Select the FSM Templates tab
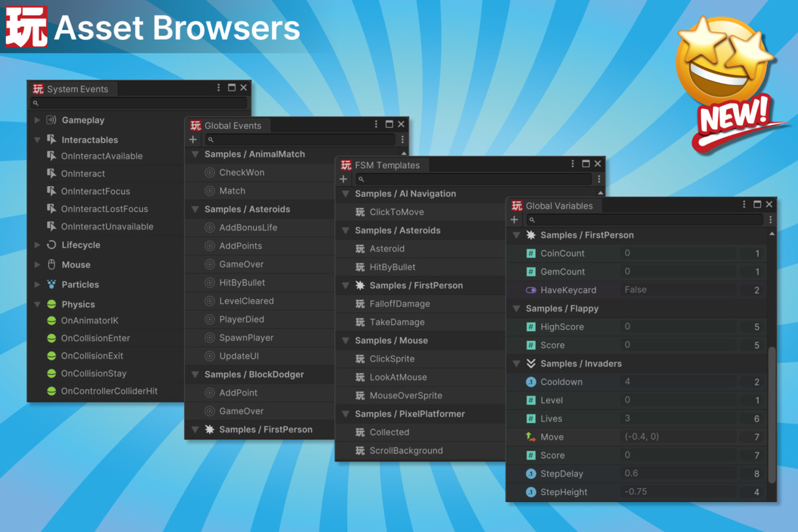This screenshot has height=532, width=798. click(x=381, y=165)
